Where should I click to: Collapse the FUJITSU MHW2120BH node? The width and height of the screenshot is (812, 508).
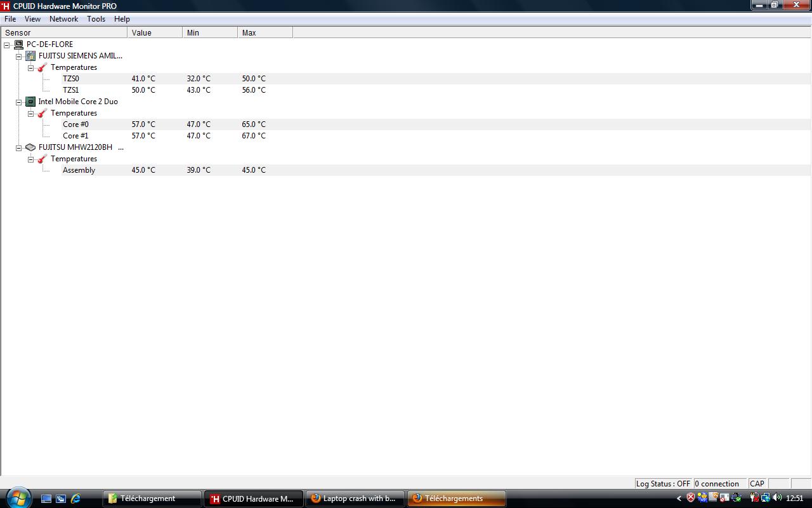(x=19, y=147)
